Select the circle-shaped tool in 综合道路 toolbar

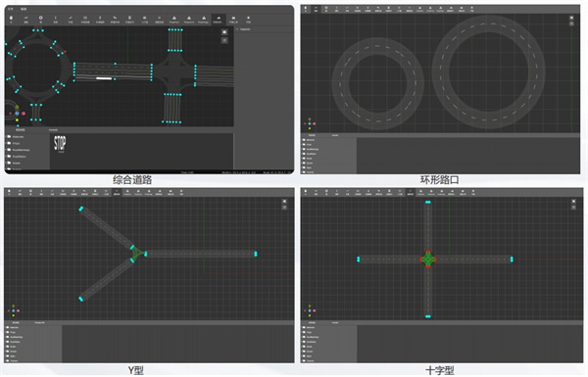(40, 20)
